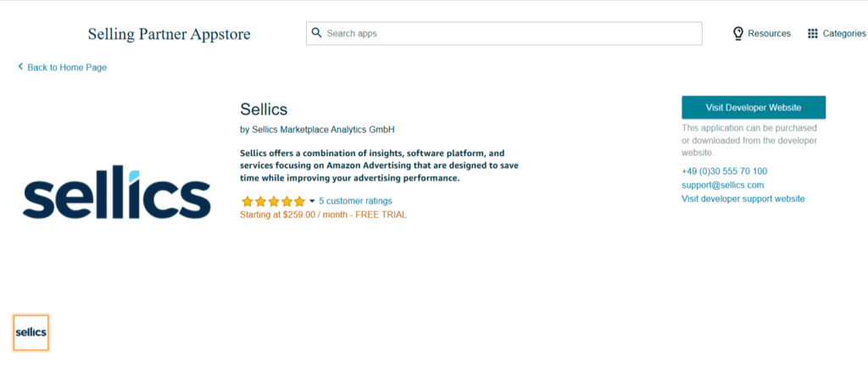Open the 5 customer ratings link
868x369 pixels.
click(355, 201)
